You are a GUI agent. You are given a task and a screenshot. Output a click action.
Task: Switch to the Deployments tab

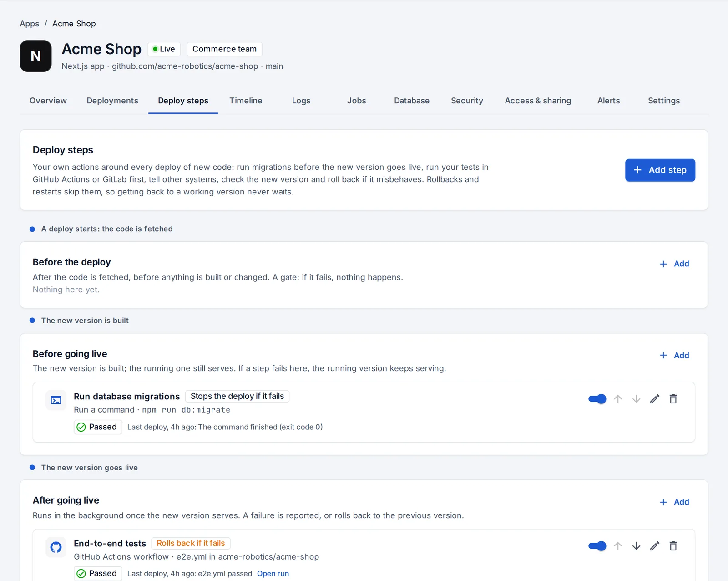click(112, 101)
